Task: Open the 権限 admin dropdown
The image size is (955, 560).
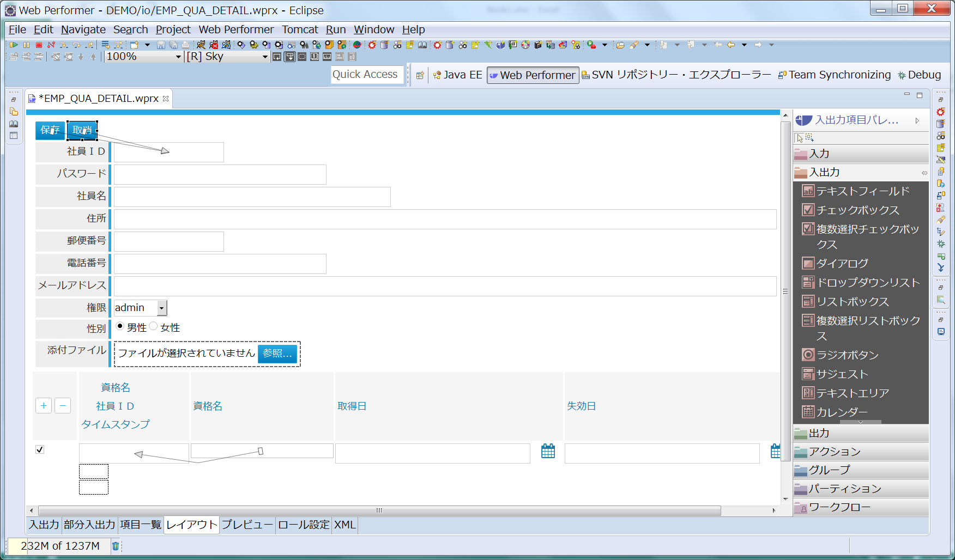Action: 161,308
